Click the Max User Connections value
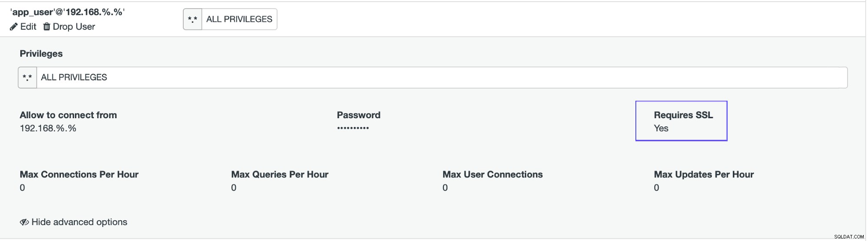Screen dimensions: 868x241 pos(445,188)
